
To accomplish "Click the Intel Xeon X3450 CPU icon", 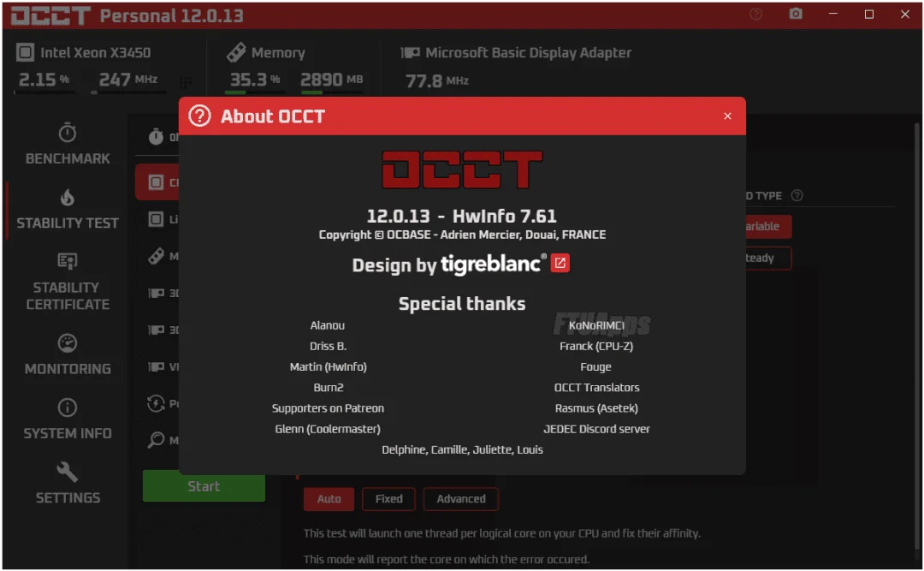I will click(x=25, y=52).
